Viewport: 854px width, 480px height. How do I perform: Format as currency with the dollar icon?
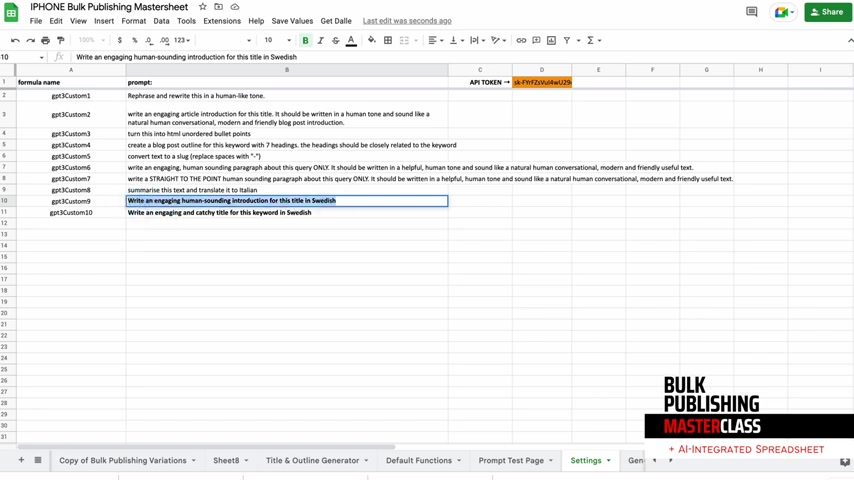tap(119, 40)
